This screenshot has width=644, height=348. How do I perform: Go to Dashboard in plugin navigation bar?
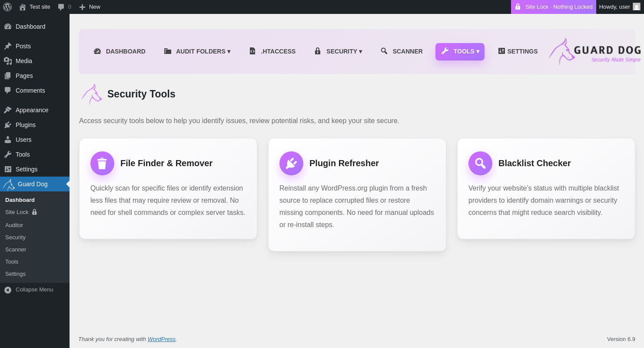click(x=120, y=51)
